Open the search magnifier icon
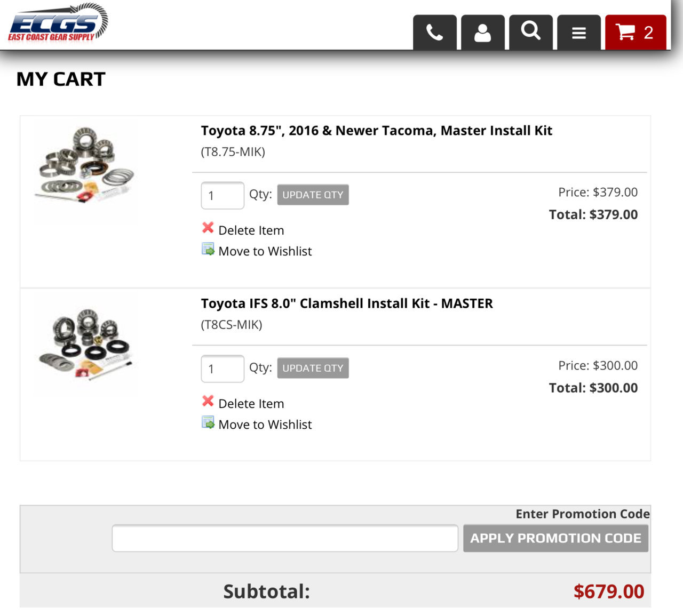The image size is (683, 616). click(x=530, y=33)
